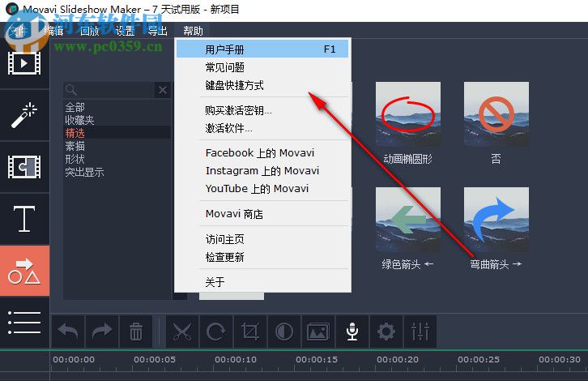Split clip with the scissors tool

point(182,332)
